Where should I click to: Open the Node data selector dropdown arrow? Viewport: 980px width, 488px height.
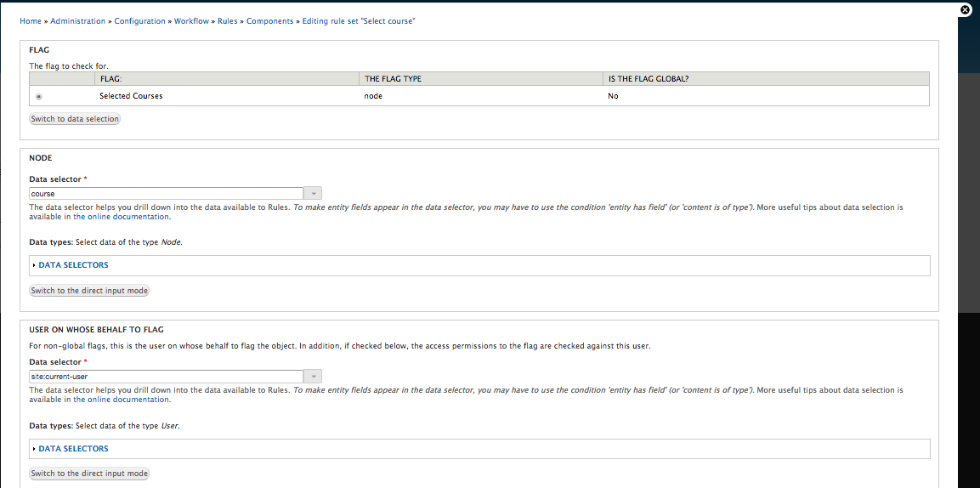point(313,193)
